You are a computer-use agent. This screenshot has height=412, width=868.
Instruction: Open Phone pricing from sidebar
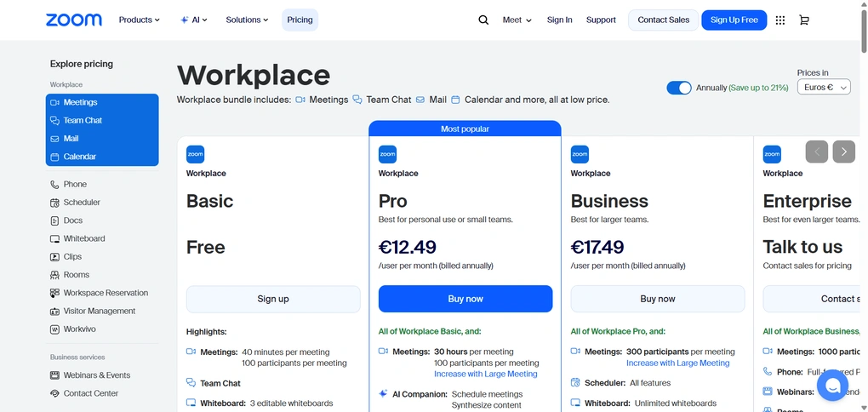coord(68,185)
